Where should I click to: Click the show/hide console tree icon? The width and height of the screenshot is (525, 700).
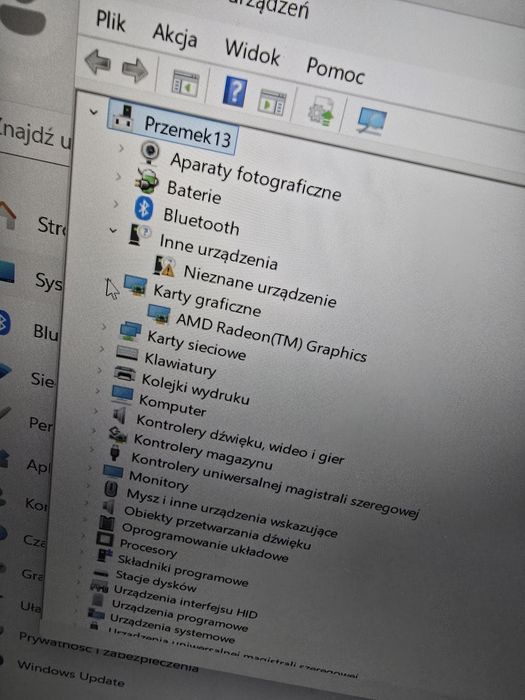185,83
